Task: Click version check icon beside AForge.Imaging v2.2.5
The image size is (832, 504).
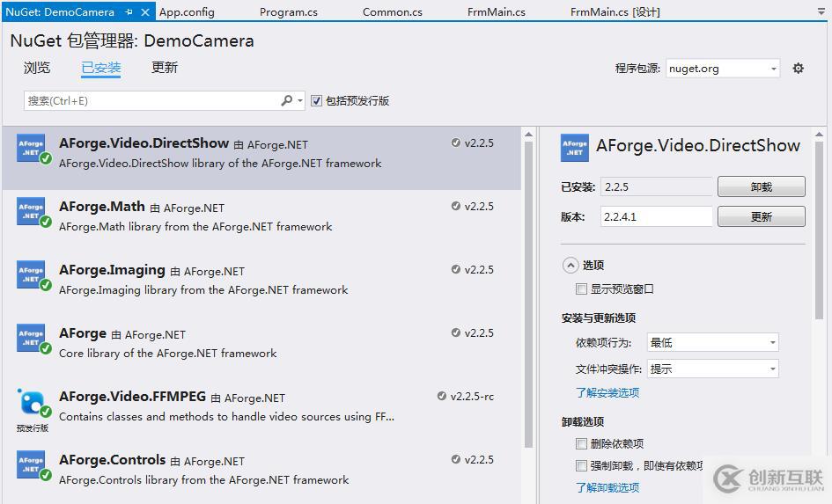Action: point(456,269)
